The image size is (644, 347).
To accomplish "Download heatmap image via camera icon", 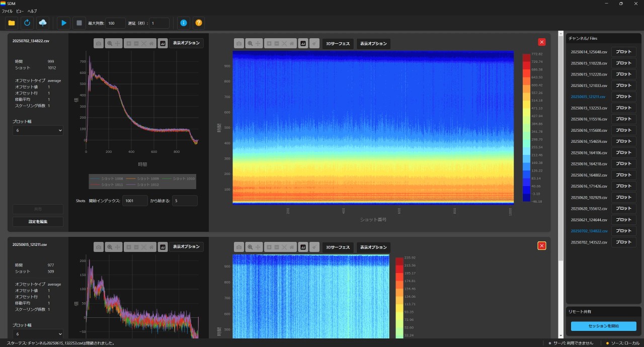I will pyautogui.click(x=239, y=43).
